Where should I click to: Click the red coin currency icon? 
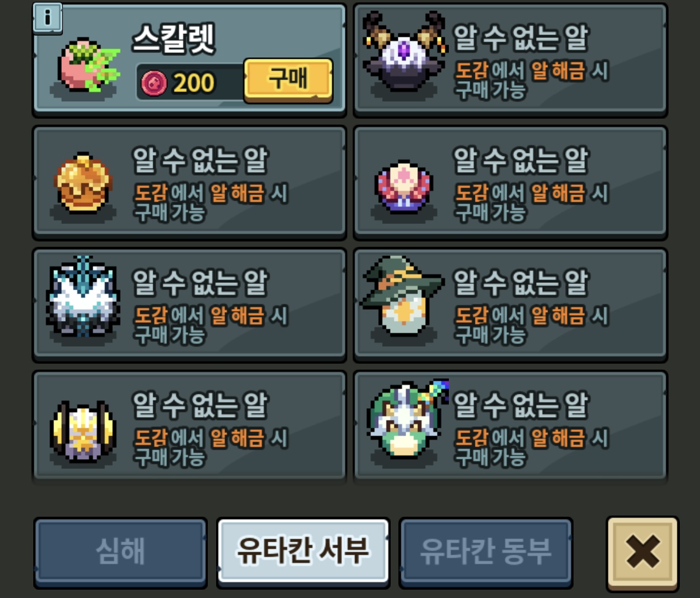[x=154, y=83]
